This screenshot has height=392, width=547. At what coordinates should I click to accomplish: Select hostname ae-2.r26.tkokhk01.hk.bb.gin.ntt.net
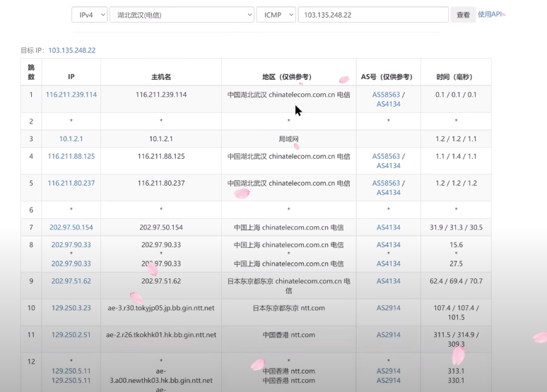click(x=161, y=335)
